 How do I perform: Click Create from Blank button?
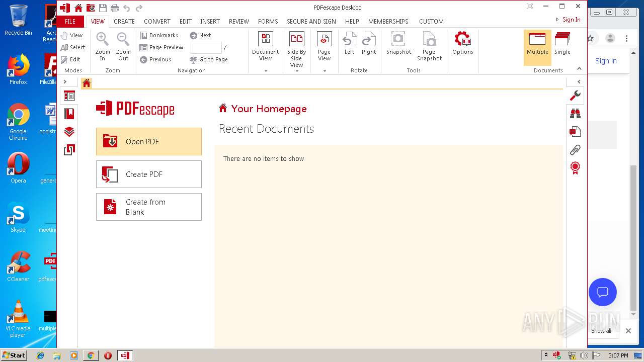(149, 207)
